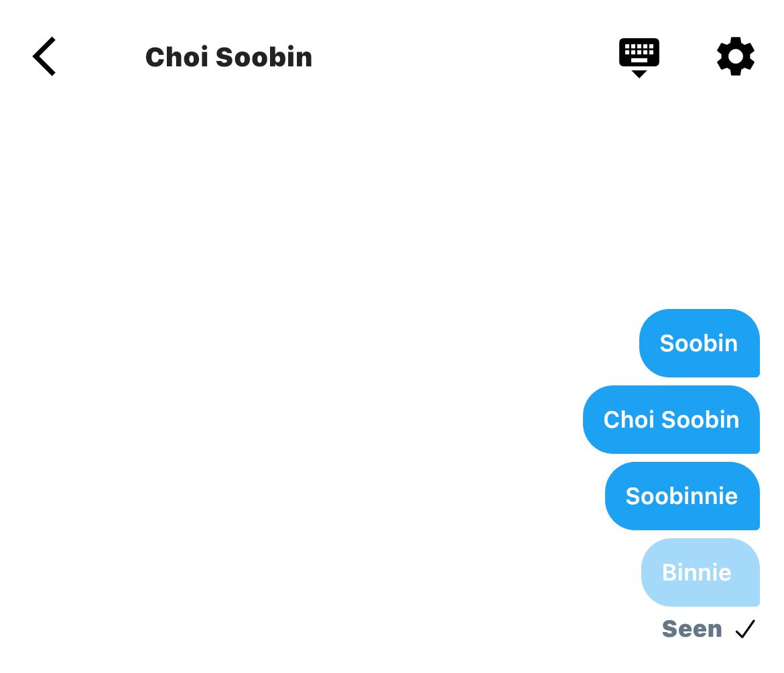Go back using the left arrow icon
The width and height of the screenshot is (784, 673).
tap(44, 56)
